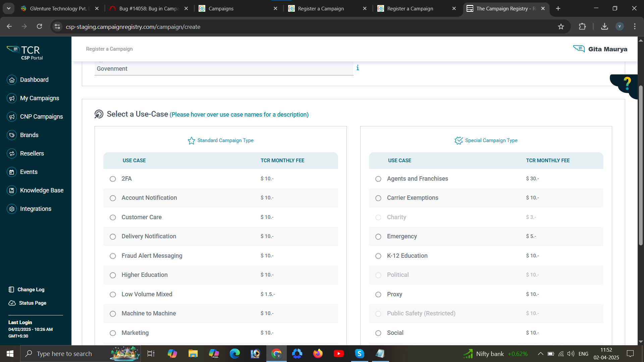This screenshot has width=644, height=362.
Task: Open Firefox from the taskbar
Action: pos(318,354)
